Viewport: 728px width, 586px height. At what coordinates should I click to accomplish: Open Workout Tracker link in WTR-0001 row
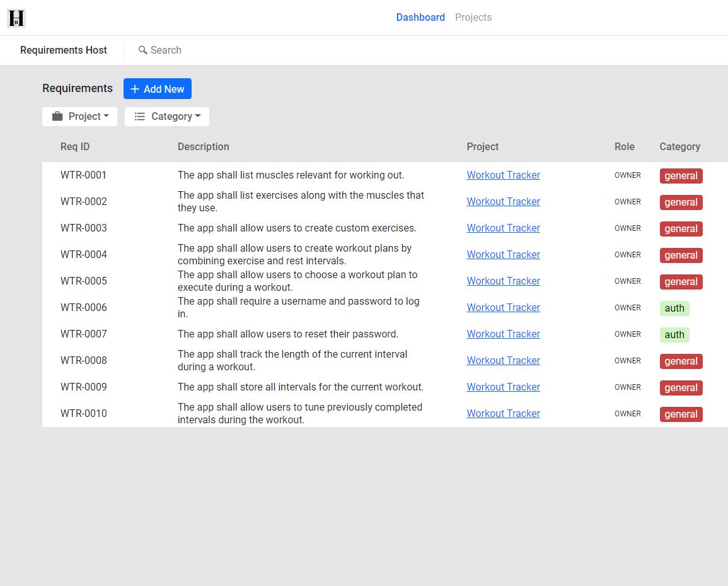(503, 175)
